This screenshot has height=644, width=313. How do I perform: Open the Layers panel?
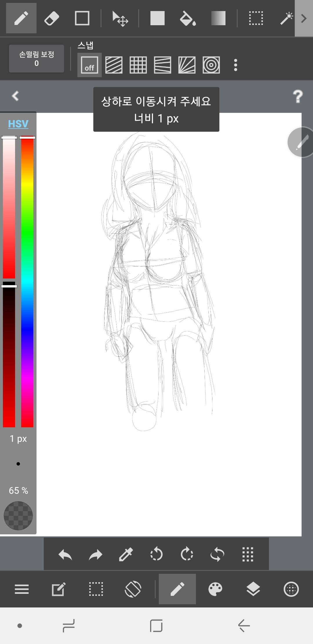click(x=253, y=589)
